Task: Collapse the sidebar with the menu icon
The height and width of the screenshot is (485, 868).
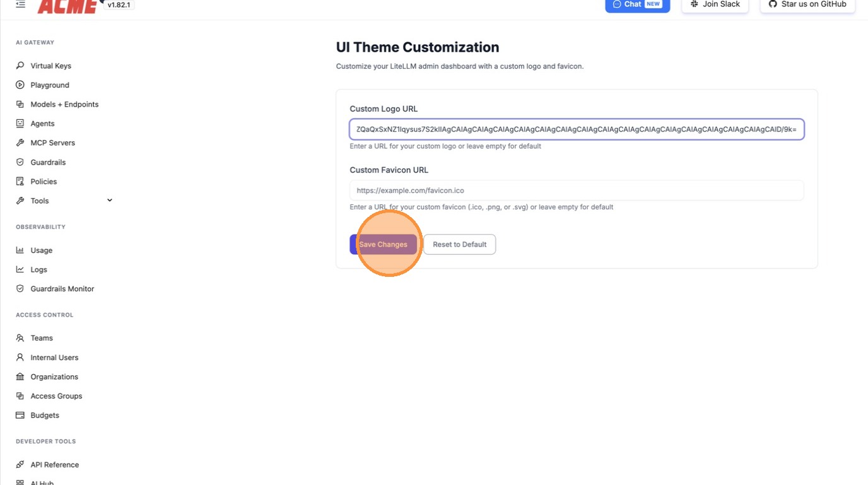Action: click(x=20, y=4)
